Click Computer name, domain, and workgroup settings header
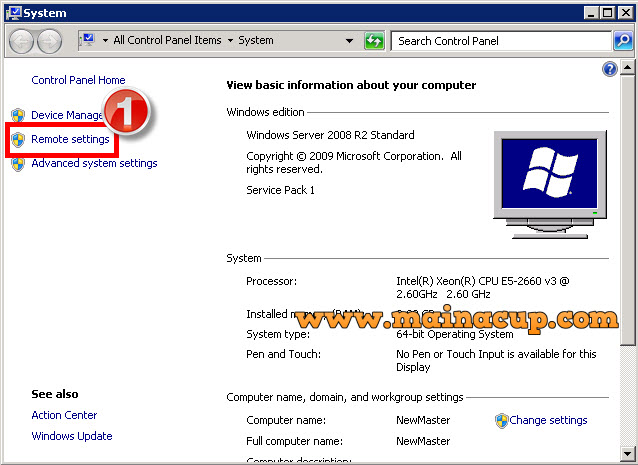This screenshot has width=638, height=465. click(345, 397)
